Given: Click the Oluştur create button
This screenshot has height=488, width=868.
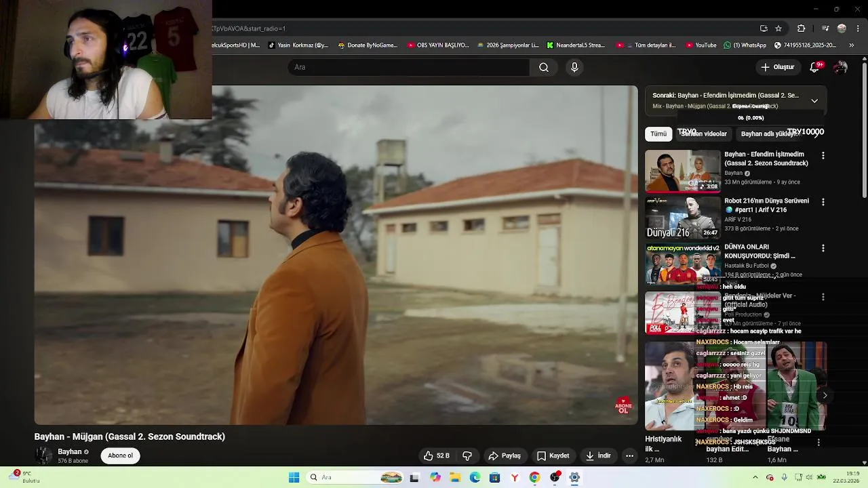Looking at the screenshot, I should 777,67.
